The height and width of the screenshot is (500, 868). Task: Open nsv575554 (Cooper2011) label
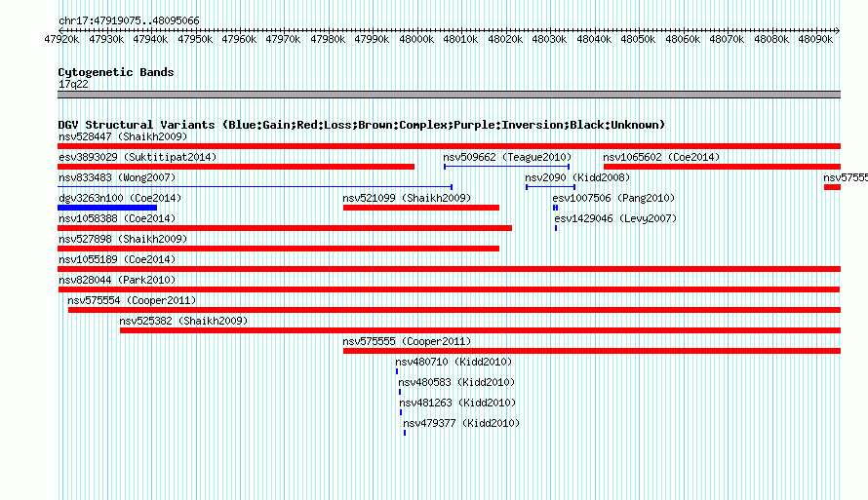click(x=132, y=300)
